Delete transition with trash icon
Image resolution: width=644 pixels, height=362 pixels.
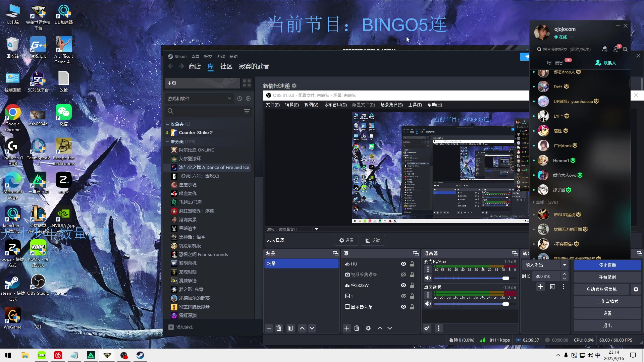[x=552, y=287]
